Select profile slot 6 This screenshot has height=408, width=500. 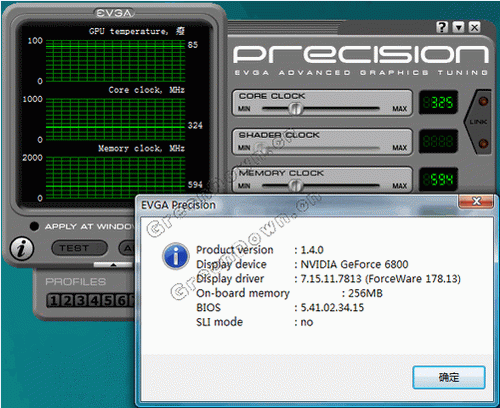[122, 300]
